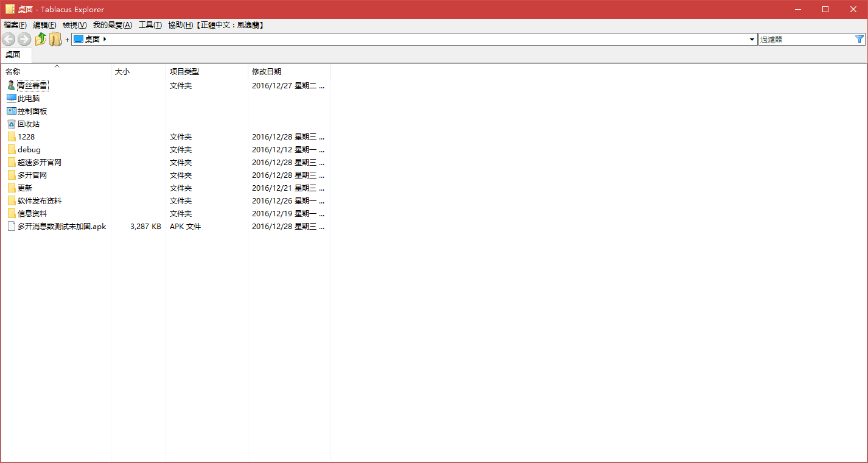Open the 工具 menu

click(x=150, y=25)
